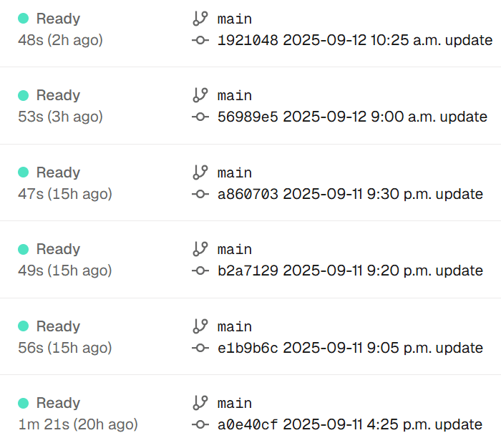Image resolution: width=501 pixels, height=448 pixels.
Task: Click the commit icon next to a0e40cf
Action: pyautogui.click(x=200, y=424)
